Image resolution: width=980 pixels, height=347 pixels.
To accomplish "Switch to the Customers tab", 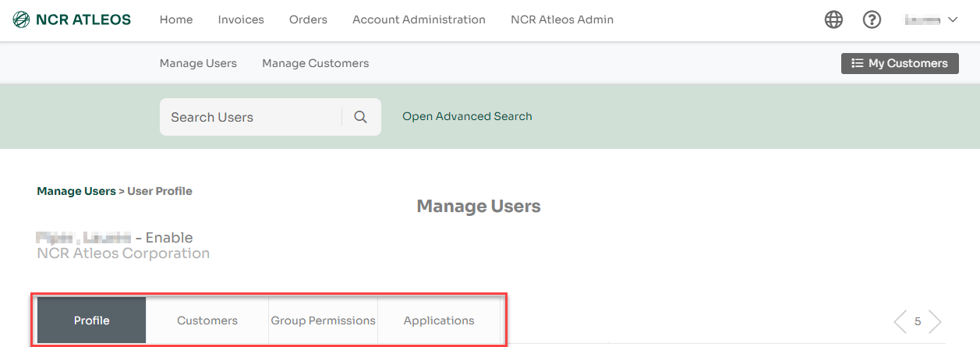I will point(207,320).
